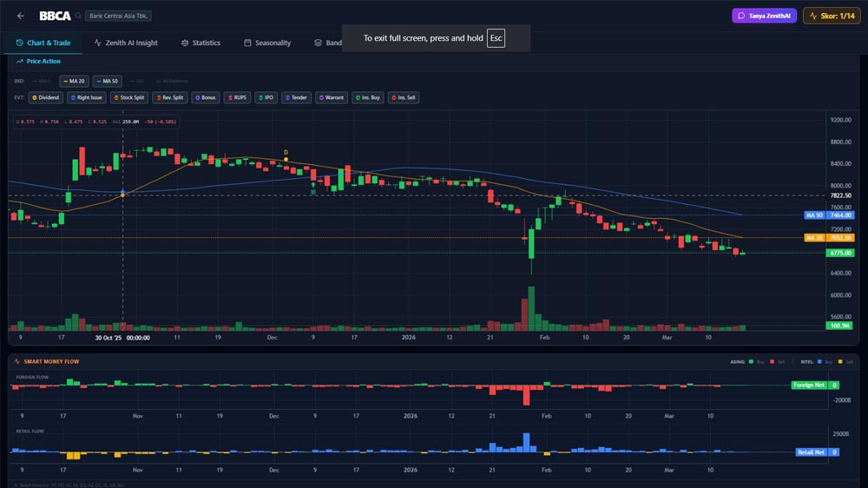Click the volume label 160.9M
This screenshot has height=488, width=868.
tap(840, 326)
